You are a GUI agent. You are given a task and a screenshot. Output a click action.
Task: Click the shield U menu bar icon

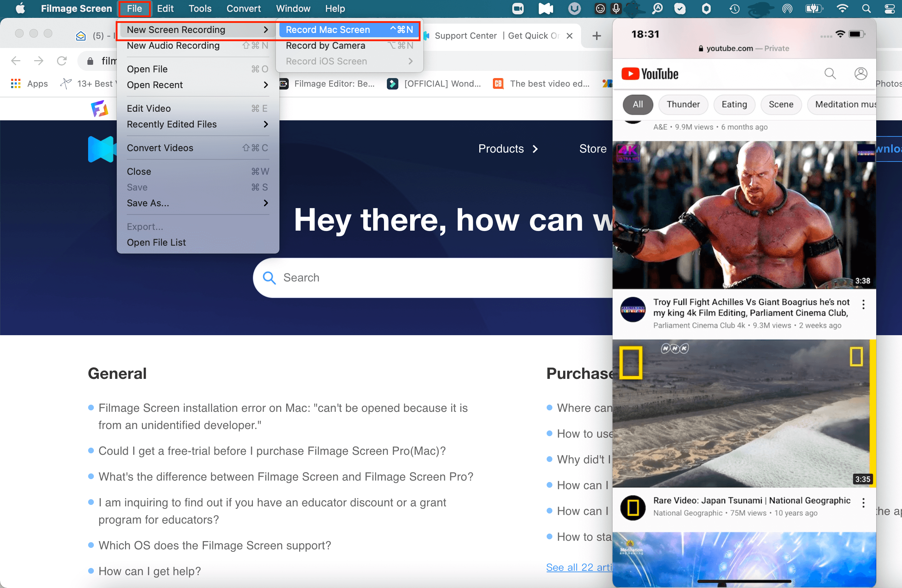pos(575,8)
